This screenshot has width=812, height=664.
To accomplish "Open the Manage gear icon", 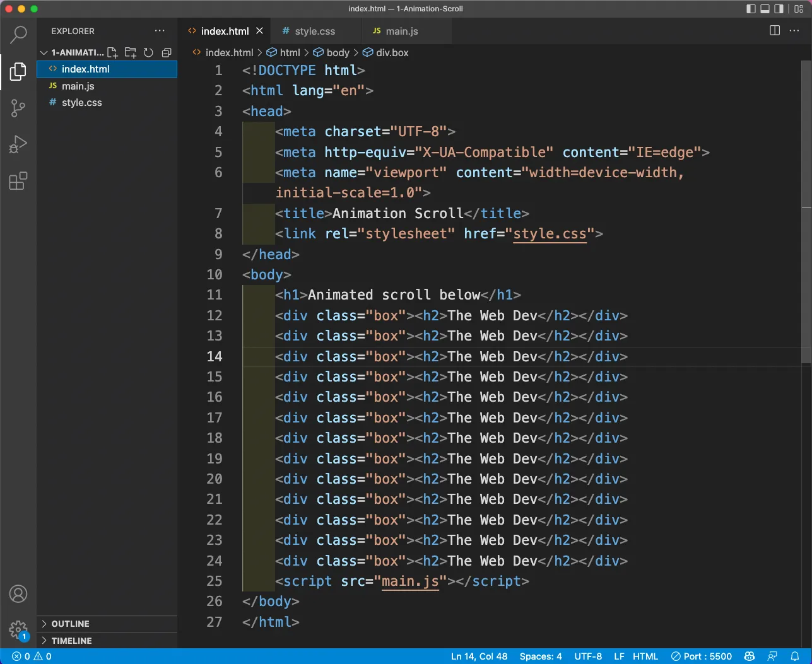I will pos(18,629).
